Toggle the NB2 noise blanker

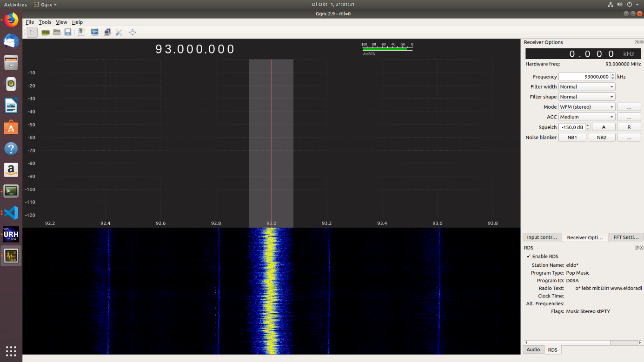pos(601,138)
